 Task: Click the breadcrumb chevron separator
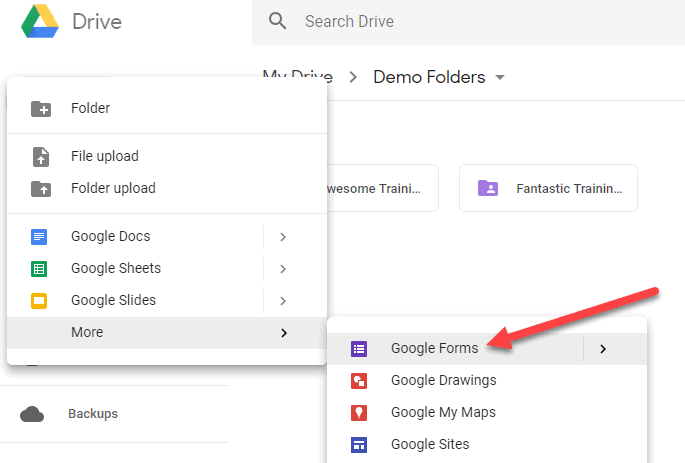click(353, 77)
